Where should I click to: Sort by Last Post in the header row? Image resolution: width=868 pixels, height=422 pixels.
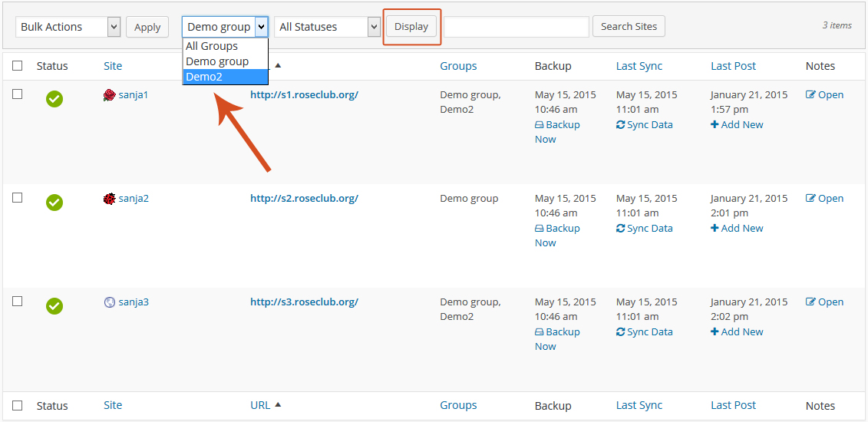tap(734, 66)
